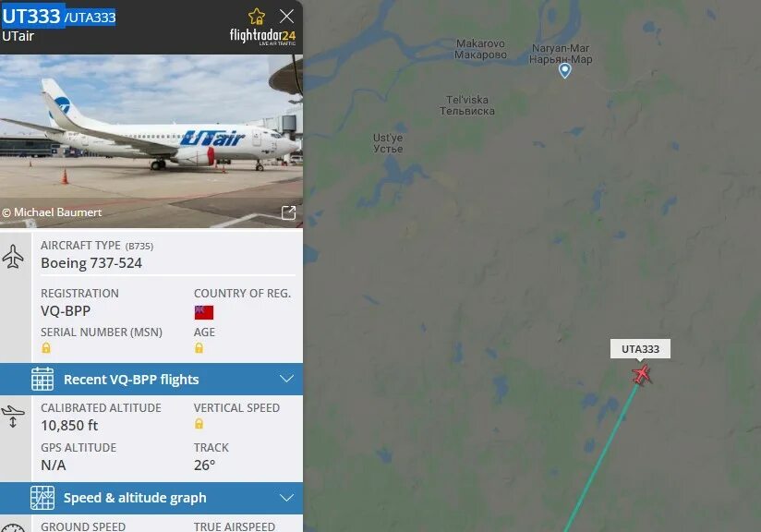
Task: Expand Recent VQ-BPP flights chevron
Action: click(287, 379)
